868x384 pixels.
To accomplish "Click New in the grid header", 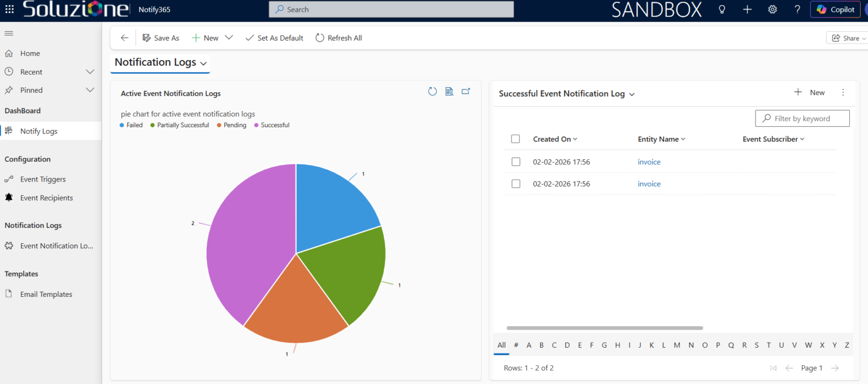I will (810, 92).
